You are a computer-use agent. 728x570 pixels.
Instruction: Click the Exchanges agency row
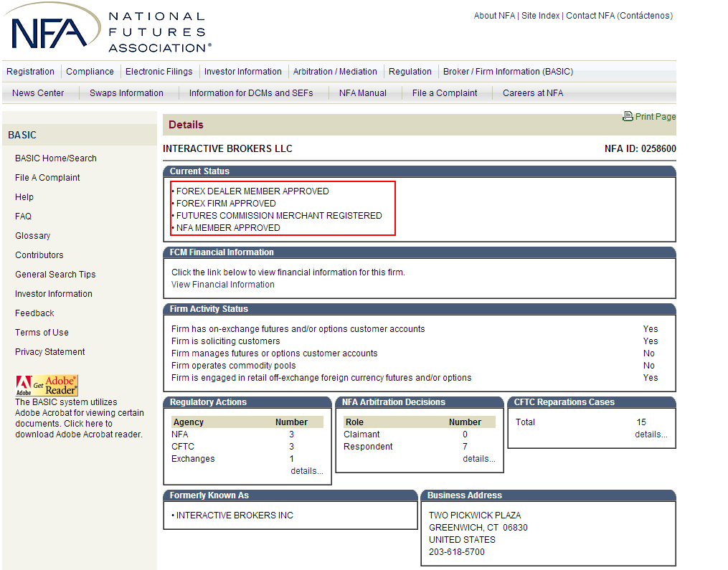[x=247, y=459]
